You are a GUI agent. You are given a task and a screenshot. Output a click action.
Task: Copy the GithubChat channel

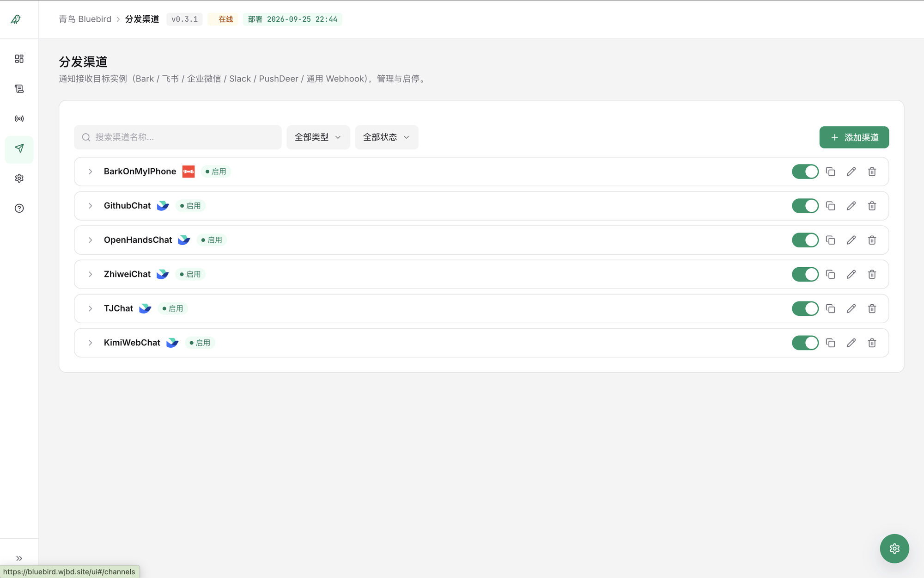click(x=830, y=206)
